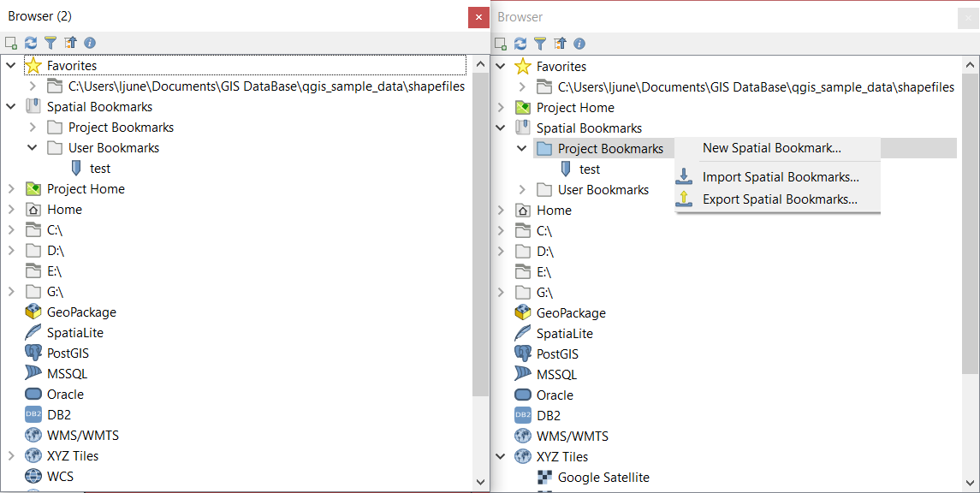Click Refresh icon in Browser (2) toolbar
This screenshot has height=493, width=980.
click(x=31, y=43)
